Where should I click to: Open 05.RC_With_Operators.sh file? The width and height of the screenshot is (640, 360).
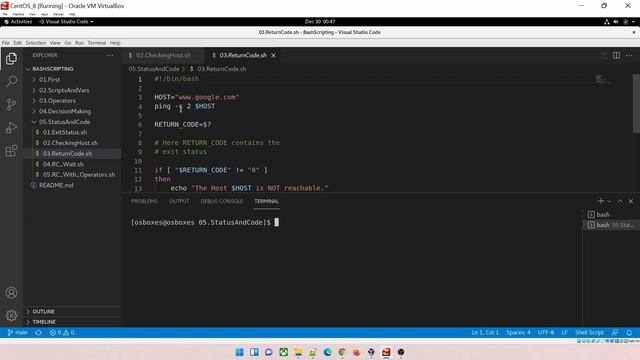(71, 175)
